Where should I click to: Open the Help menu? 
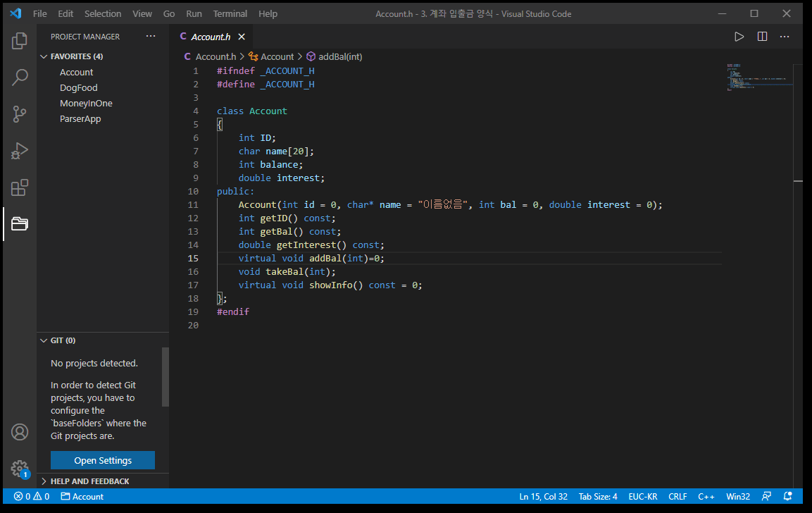tap(268, 14)
